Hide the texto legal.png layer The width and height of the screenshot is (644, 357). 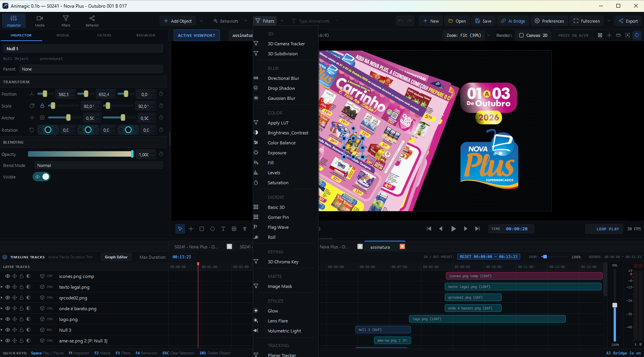8,287
